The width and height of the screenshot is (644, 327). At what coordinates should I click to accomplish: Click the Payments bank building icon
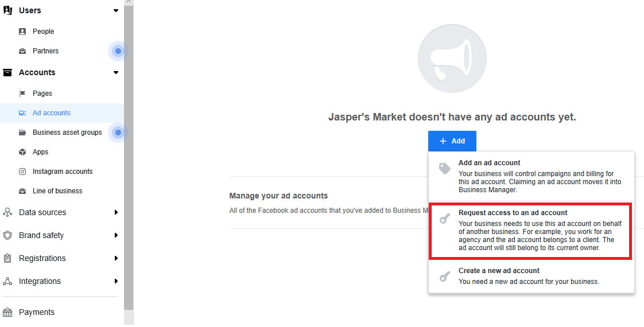pos(7,313)
